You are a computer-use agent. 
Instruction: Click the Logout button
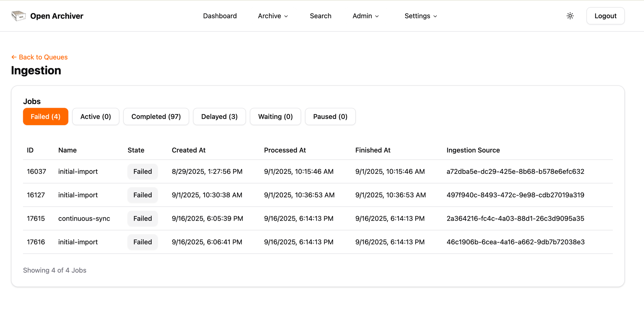coord(605,16)
